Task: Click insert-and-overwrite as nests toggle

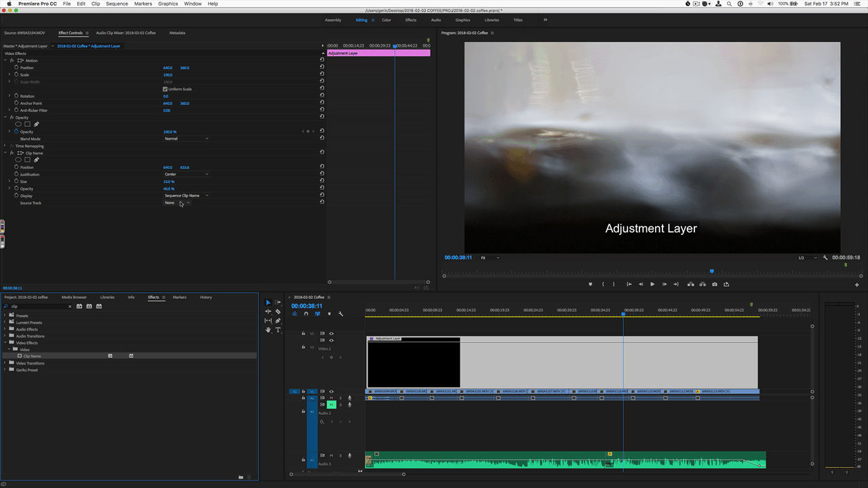Action: pos(295,314)
